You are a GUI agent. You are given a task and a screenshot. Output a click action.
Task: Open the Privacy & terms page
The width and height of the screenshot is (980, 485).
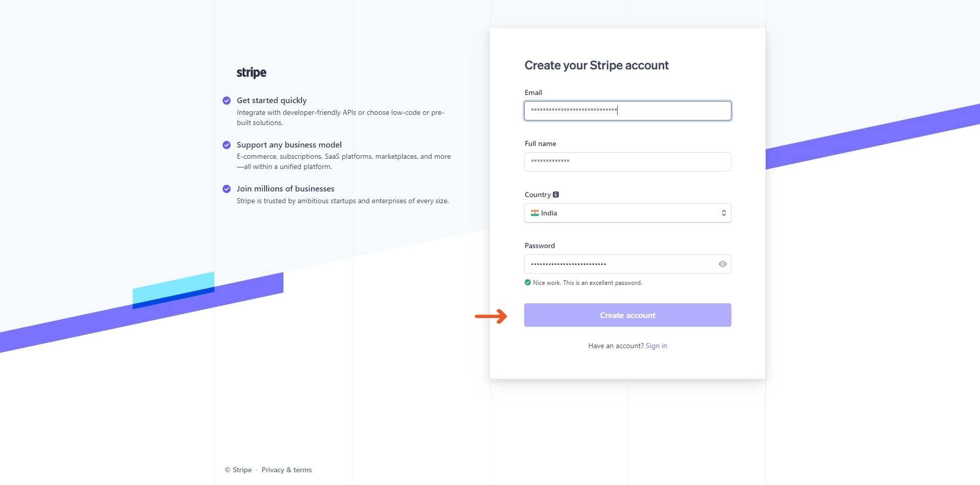(x=286, y=470)
